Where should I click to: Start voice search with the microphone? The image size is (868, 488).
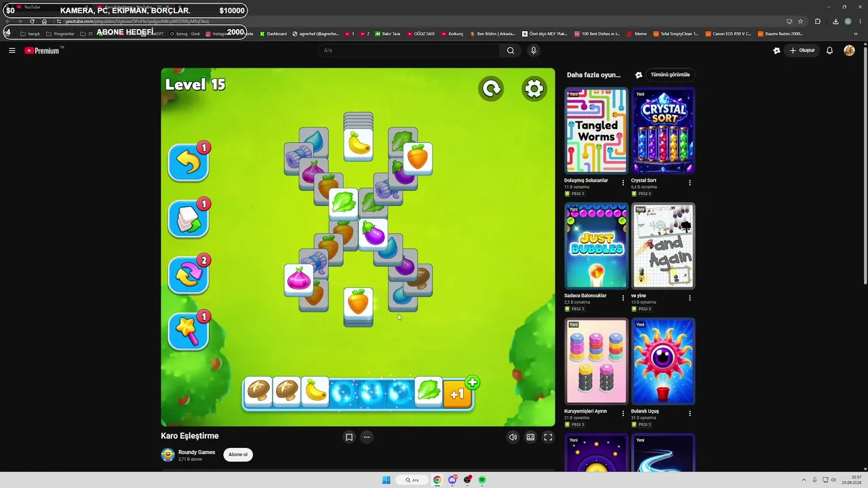[534, 50]
